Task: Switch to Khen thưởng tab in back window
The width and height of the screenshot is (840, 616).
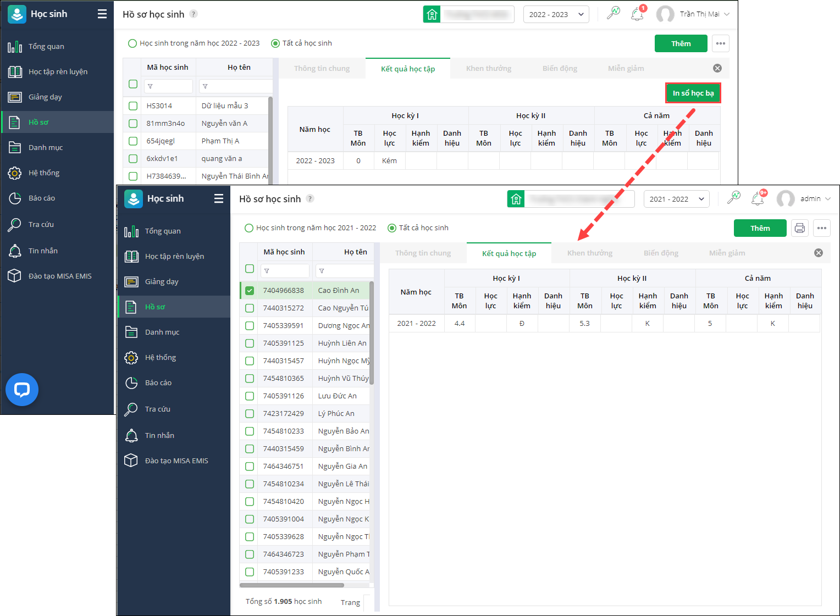Action: point(489,69)
